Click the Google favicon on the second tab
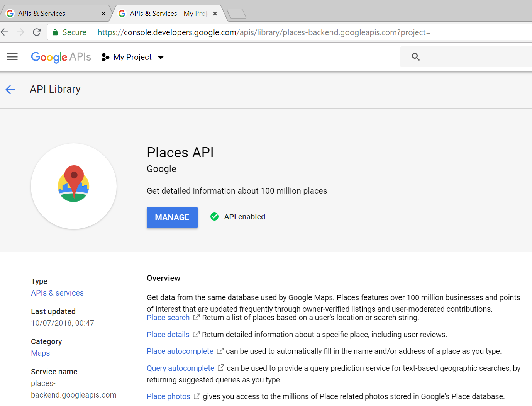 point(122,14)
